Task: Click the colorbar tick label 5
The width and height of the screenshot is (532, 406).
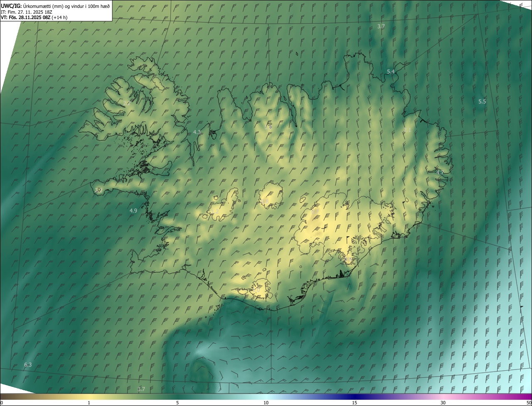Action: pos(177,403)
